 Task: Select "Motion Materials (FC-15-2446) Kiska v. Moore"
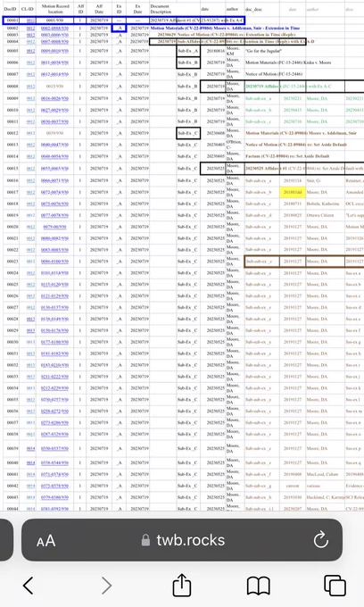point(288,62)
